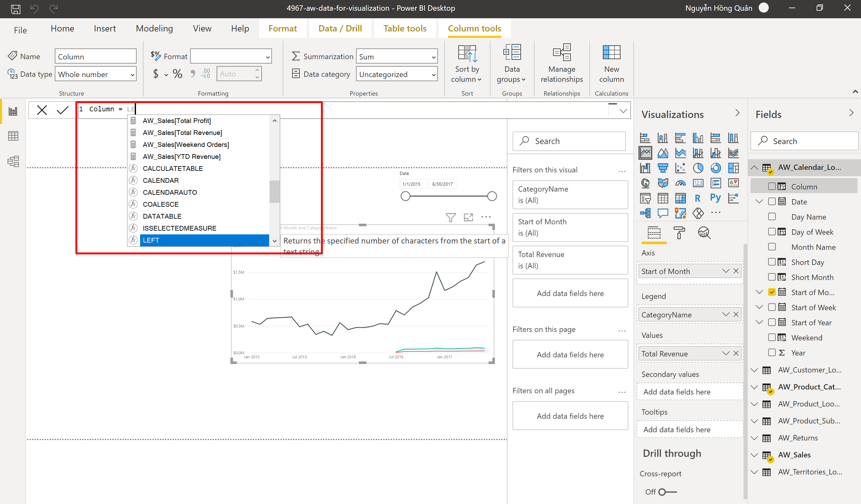861x504 pixels.
Task: Check the Day of Week field checkbox
Action: (772, 232)
